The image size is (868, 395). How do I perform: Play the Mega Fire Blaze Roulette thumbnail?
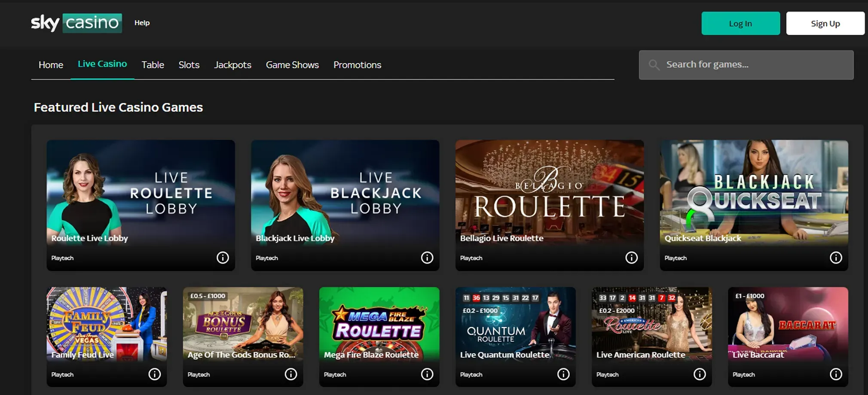tap(379, 324)
